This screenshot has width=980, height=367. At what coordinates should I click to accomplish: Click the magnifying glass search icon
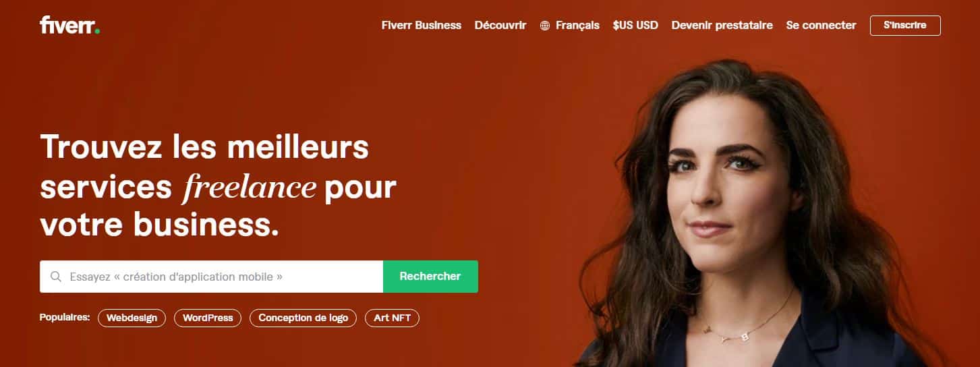click(x=56, y=277)
